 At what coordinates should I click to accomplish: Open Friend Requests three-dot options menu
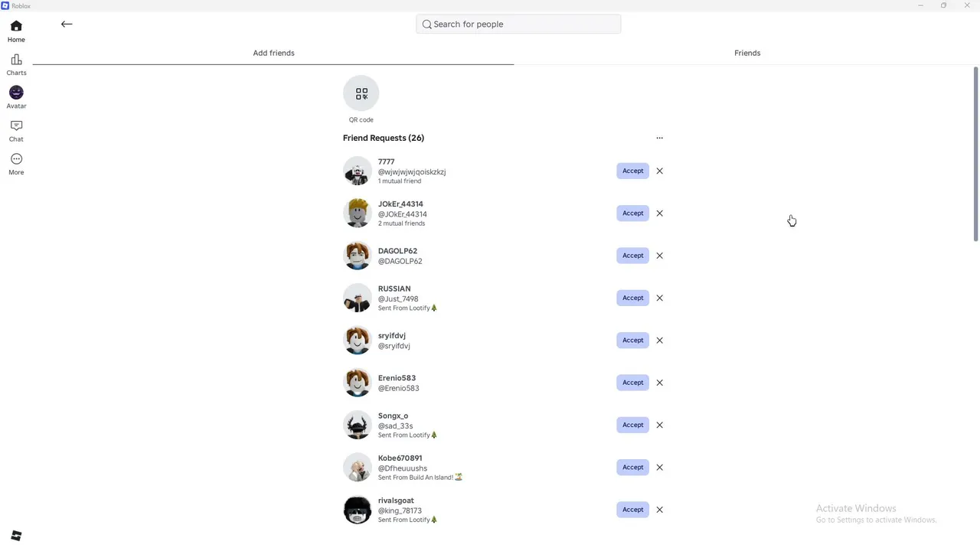(659, 138)
